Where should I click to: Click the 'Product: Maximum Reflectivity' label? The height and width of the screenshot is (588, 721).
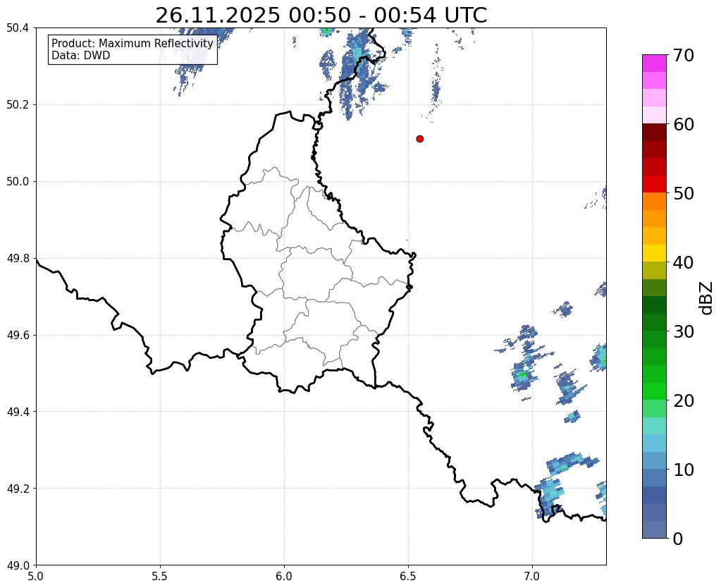(133, 43)
